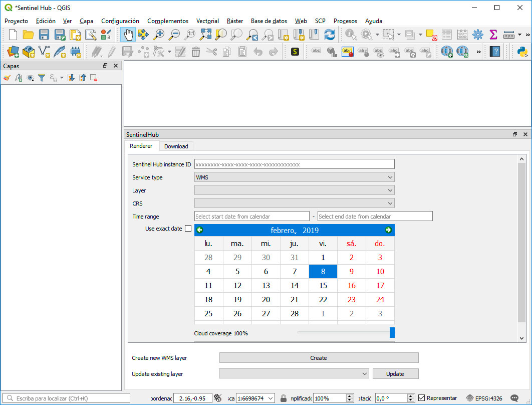The width and height of the screenshot is (532, 405).
Task: Select day 15 in the calendar
Action: click(323, 286)
